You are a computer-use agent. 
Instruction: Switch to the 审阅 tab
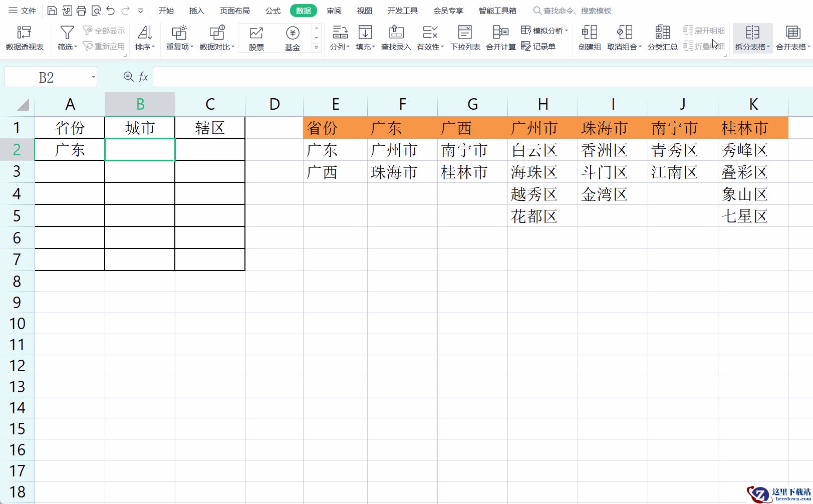pyautogui.click(x=334, y=11)
